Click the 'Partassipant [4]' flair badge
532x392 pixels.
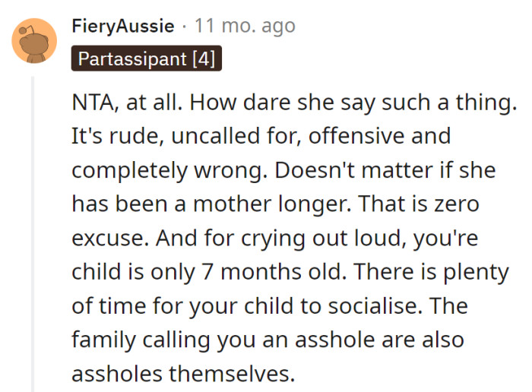pyautogui.click(x=147, y=58)
